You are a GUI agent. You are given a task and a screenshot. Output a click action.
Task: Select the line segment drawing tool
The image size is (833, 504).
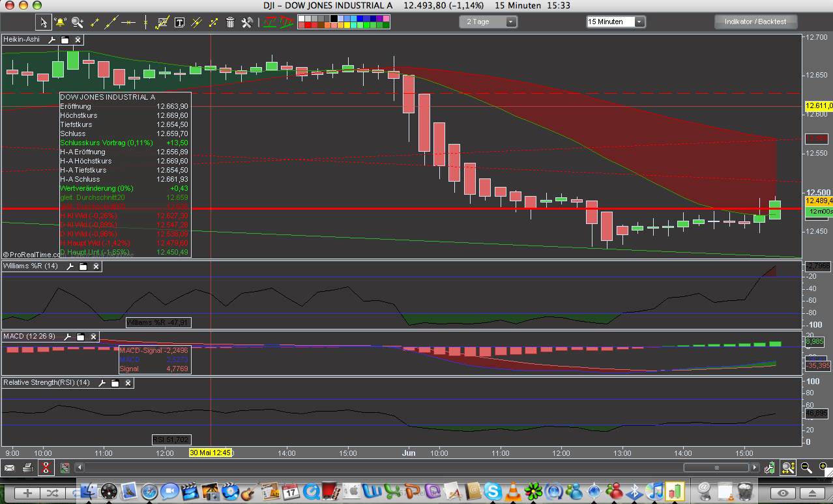point(95,22)
